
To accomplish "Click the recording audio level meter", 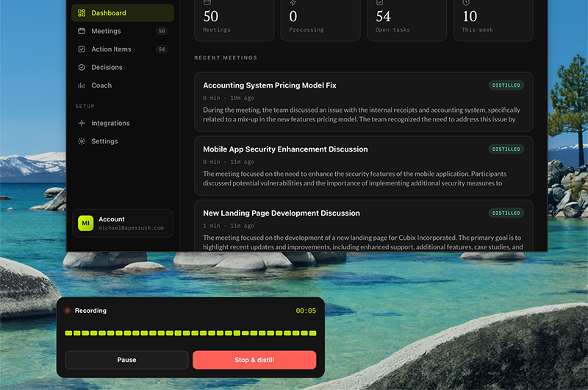I will (x=190, y=333).
